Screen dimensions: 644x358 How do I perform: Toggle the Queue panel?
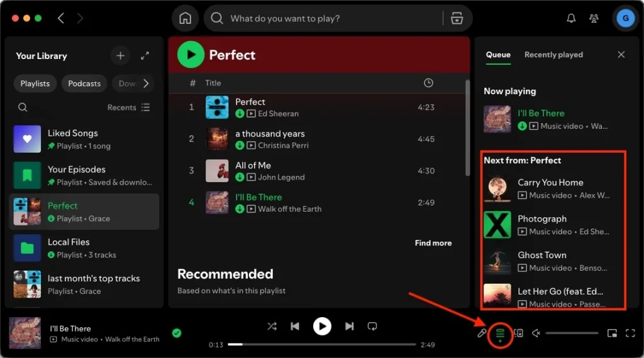pyautogui.click(x=500, y=334)
